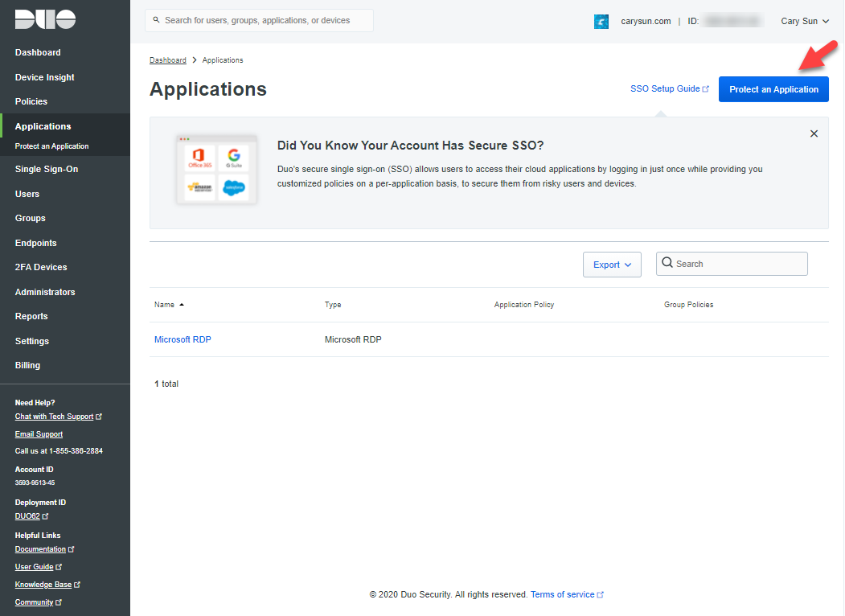
Task: Click the Account ID number 3593-9513-45
Action: point(35,483)
